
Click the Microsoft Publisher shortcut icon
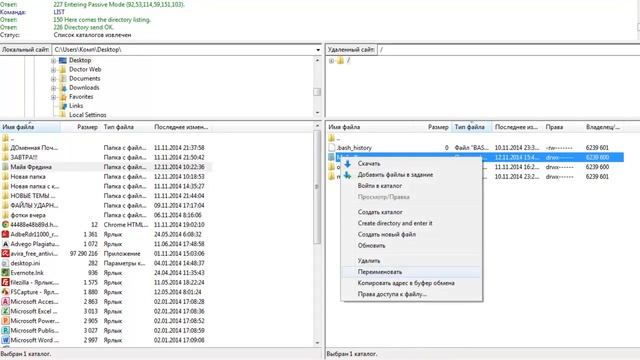click(5, 331)
